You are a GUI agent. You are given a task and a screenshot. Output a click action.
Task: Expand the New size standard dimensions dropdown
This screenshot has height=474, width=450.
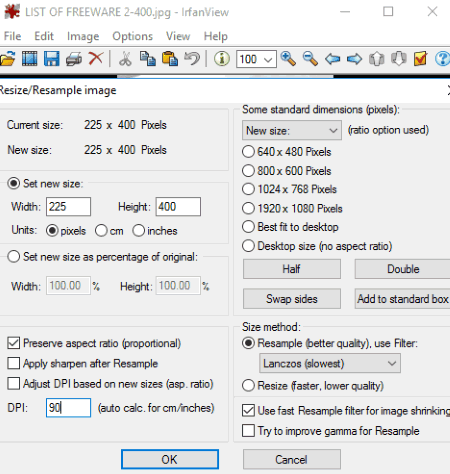pyautogui.click(x=292, y=130)
